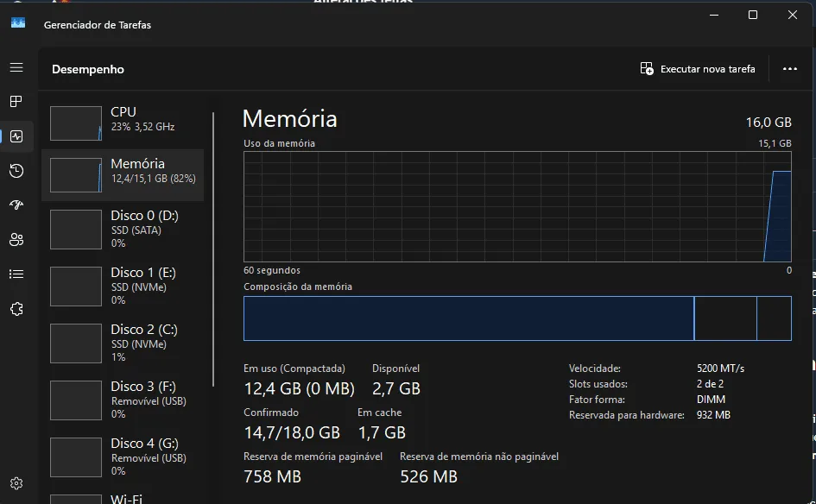
Task: Open the hamburger navigation menu
Action: [x=16, y=67]
